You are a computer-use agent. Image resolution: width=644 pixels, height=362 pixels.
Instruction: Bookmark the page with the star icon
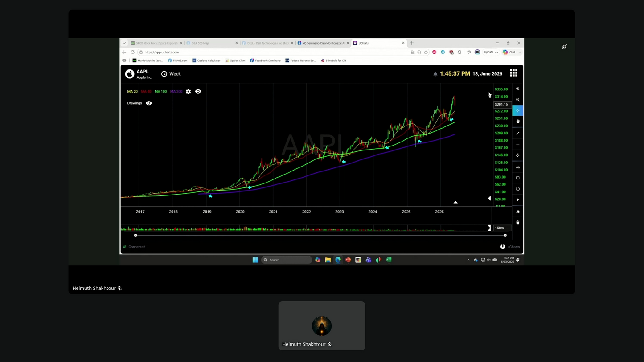(x=426, y=52)
